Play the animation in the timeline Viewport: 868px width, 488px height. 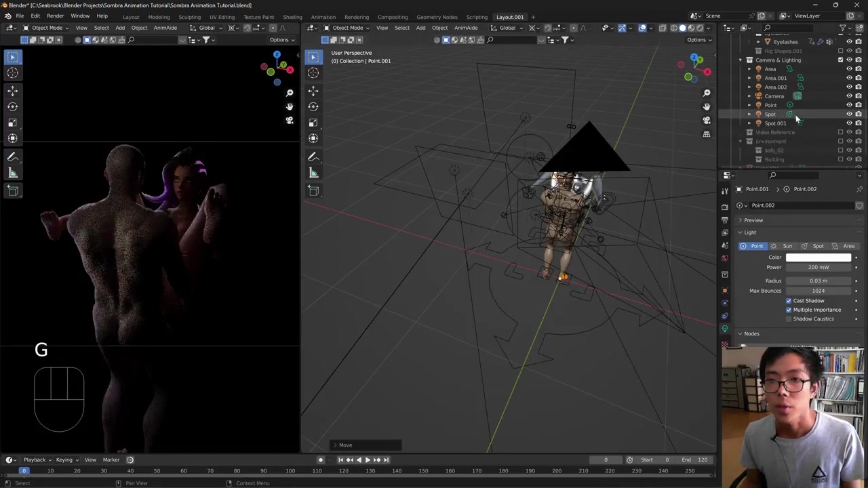[x=368, y=460]
